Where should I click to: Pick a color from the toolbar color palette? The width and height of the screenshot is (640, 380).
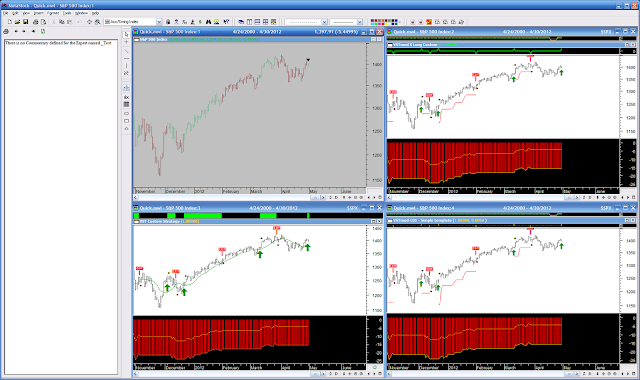(384, 22)
